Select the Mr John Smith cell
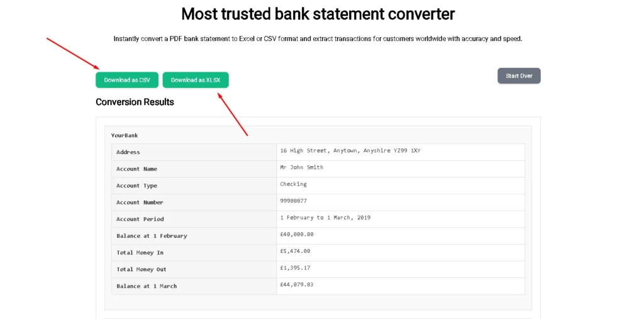644x319 pixels. click(302, 167)
